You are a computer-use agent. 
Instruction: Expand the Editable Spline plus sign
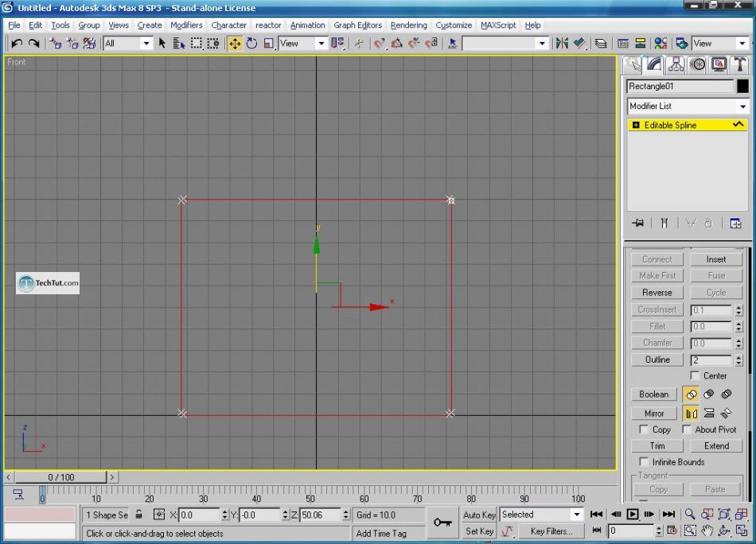636,126
